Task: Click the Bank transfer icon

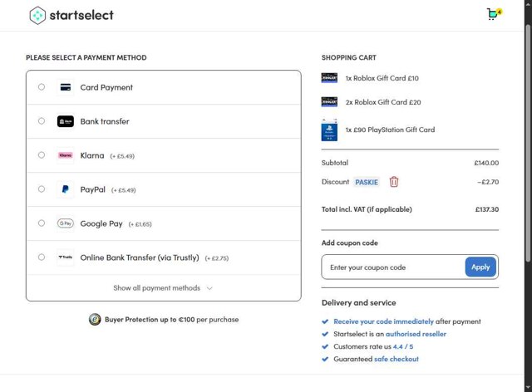Action: (66, 121)
